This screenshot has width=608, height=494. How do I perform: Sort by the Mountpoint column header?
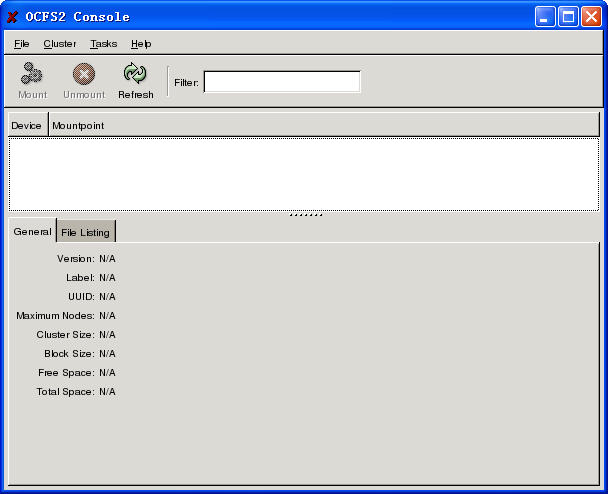324,125
